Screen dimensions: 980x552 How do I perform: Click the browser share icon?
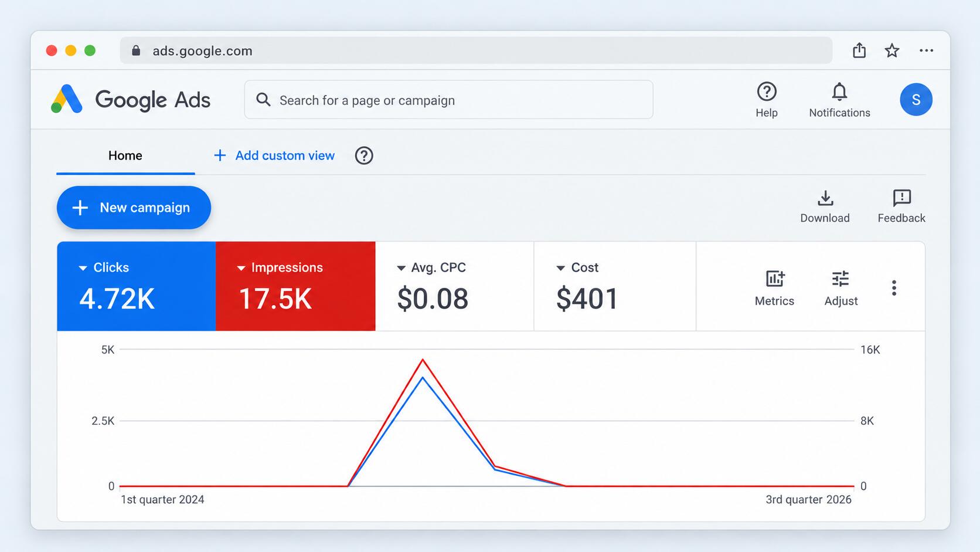[x=859, y=50]
